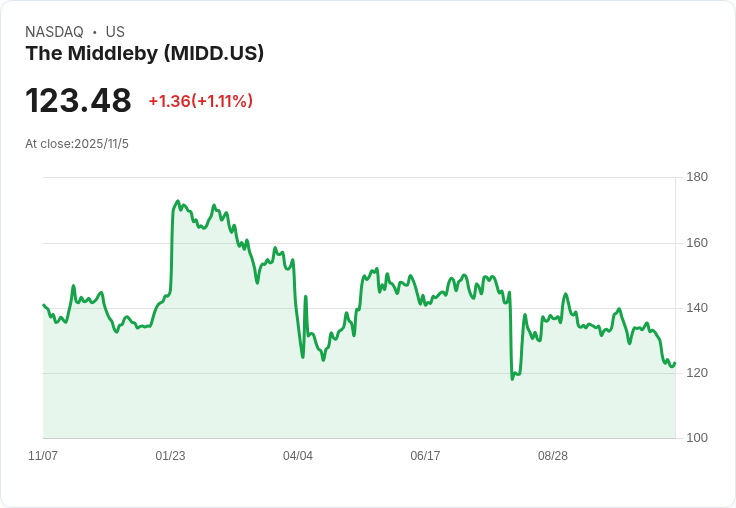Click the 140 label on price axis
The width and height of the screenshot is (736, 508).
(x=697, y=308)
